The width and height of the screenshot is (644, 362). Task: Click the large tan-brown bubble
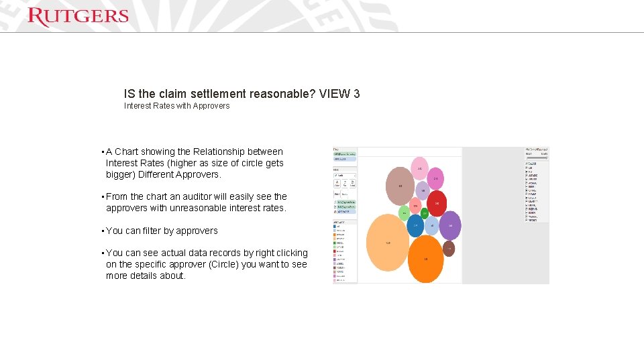[400, 186]
